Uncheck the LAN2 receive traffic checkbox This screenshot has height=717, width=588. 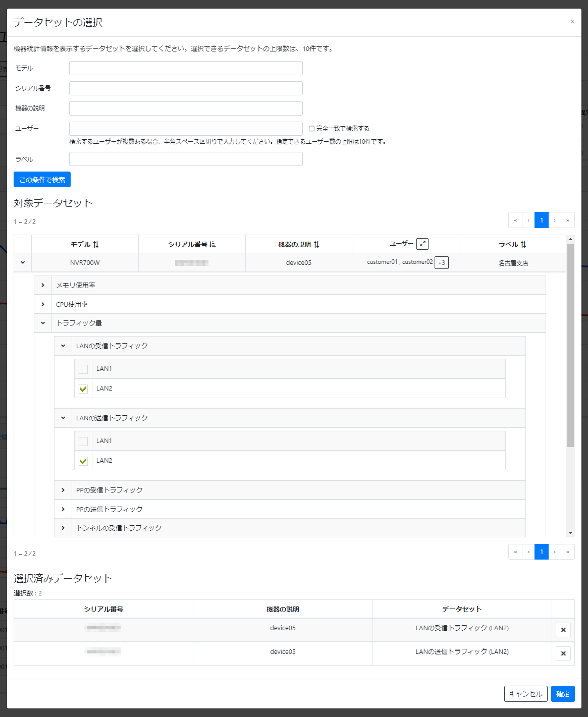tap(83, 389)
